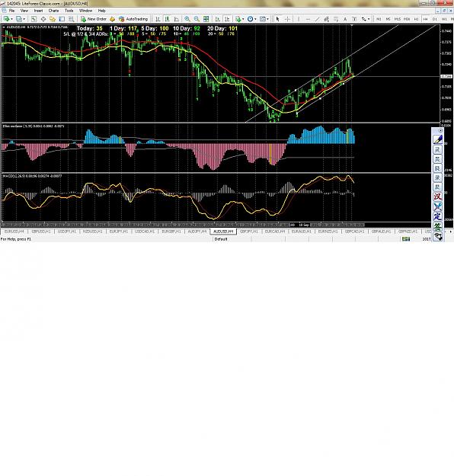Click the New Order button

click(x=94, y=19)
